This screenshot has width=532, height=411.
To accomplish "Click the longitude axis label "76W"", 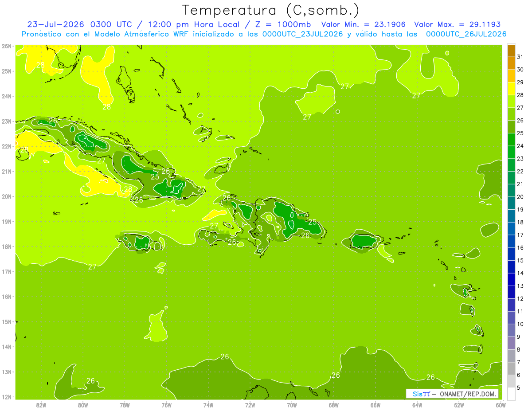I will click(167, 405).
